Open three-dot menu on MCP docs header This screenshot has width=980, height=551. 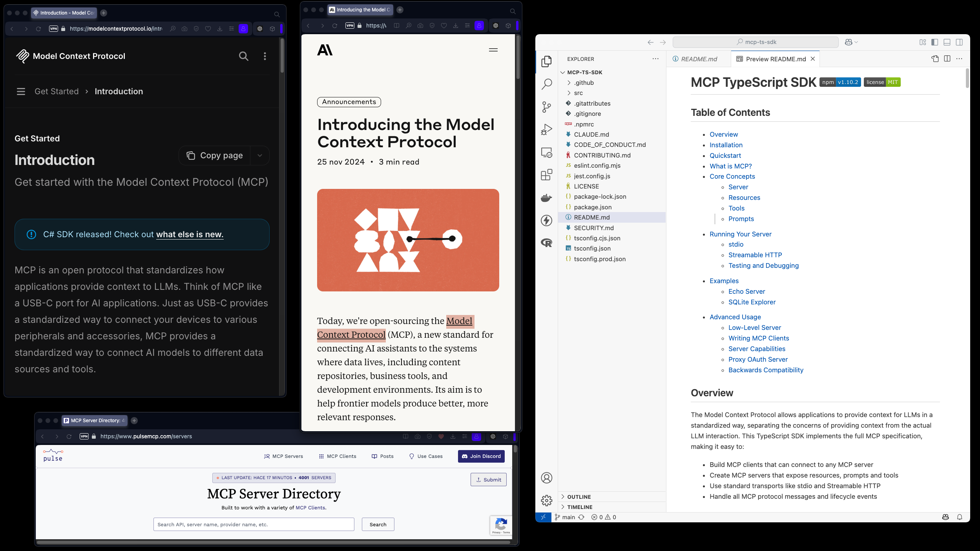tap(265, 56)
